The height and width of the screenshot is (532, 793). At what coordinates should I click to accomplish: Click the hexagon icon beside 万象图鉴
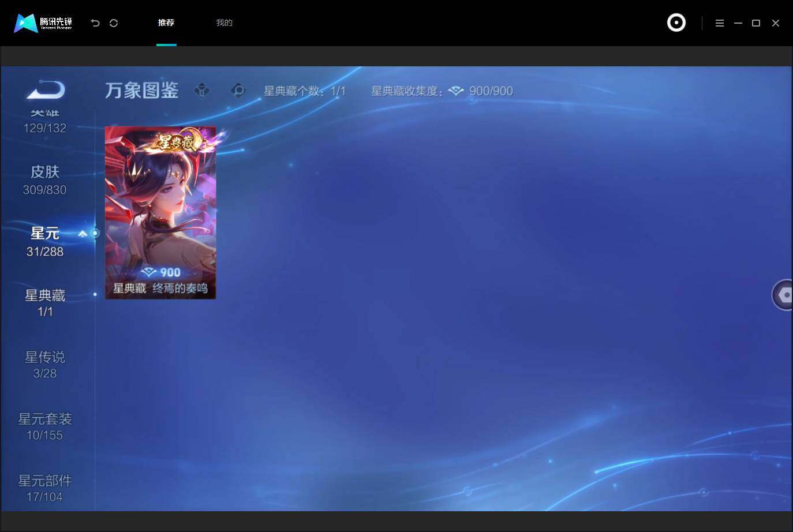[x=238, y=91]
